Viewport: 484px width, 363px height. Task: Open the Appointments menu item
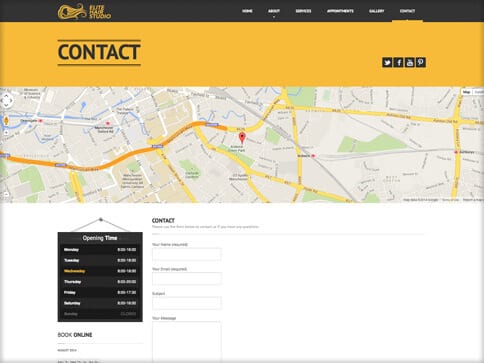tap(340, 11)
